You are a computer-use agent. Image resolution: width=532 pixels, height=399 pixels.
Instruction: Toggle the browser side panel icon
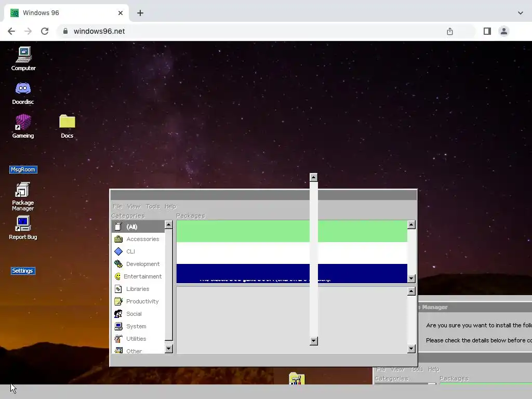[487, 31]
